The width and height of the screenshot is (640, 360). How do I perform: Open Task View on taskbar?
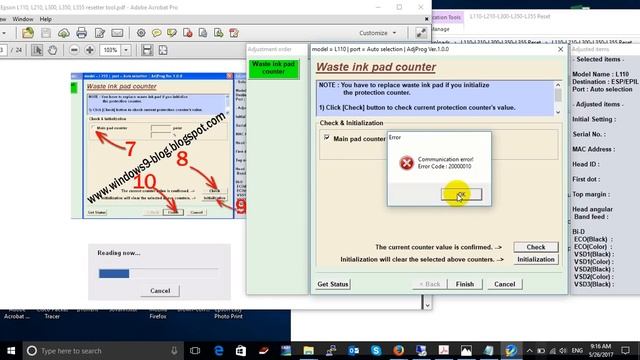[x=195, y=351]
